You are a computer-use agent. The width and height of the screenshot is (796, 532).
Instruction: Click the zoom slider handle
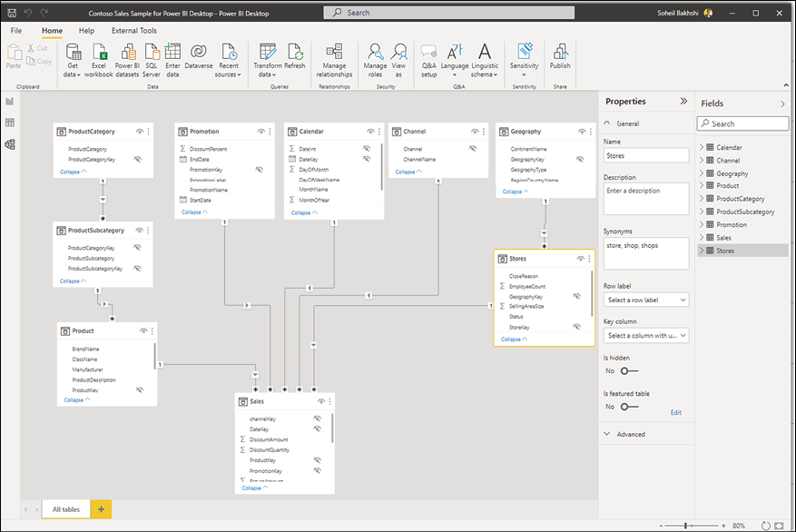click(x=685, y=526)
